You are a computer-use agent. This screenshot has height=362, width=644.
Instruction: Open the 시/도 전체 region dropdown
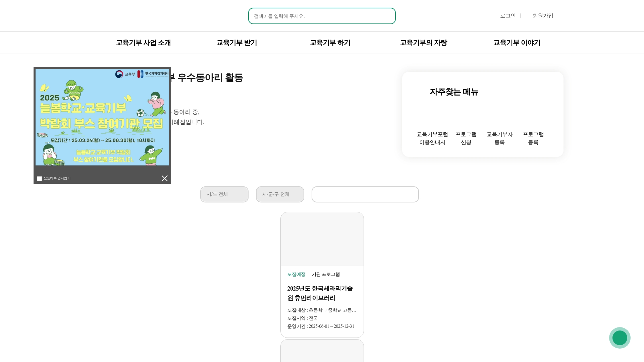point(224,194)
